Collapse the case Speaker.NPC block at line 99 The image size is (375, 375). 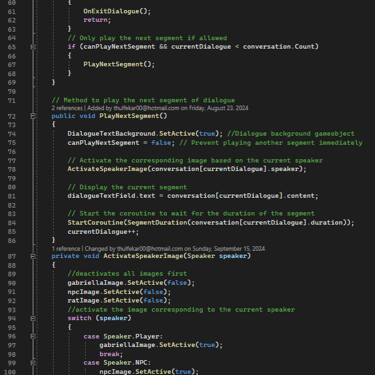(33, 363)
